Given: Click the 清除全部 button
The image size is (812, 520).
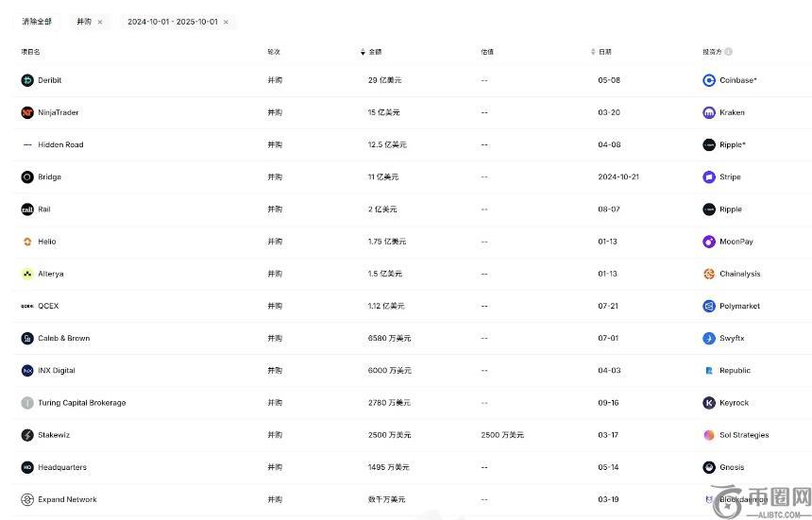Looking at the screenshot, I should click(x=38, y=22).
